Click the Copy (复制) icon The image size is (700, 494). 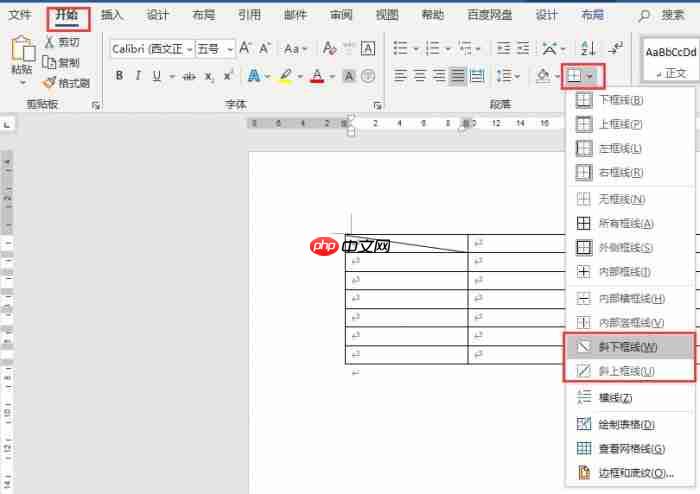[49, 62]
